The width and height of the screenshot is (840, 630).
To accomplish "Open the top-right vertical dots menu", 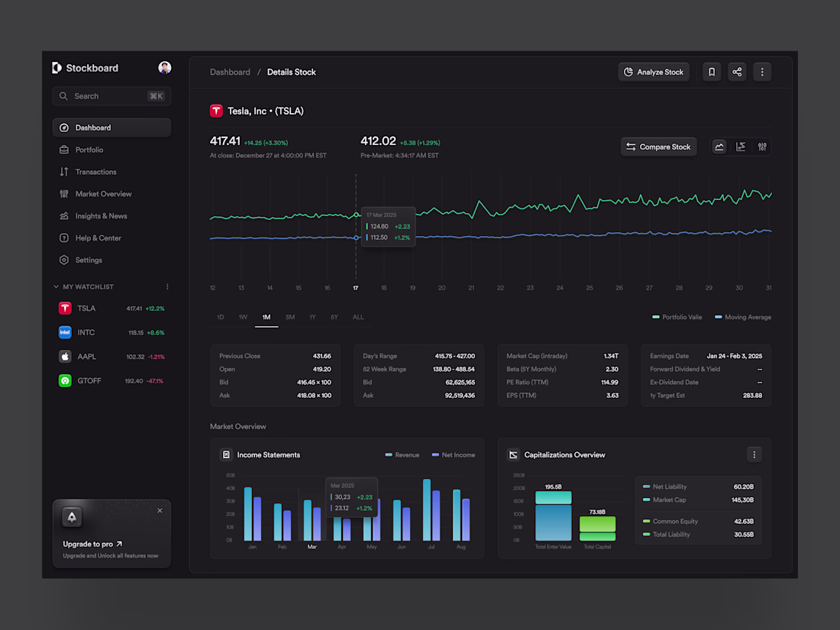I will pyautogui.click(x=762, y=72).
